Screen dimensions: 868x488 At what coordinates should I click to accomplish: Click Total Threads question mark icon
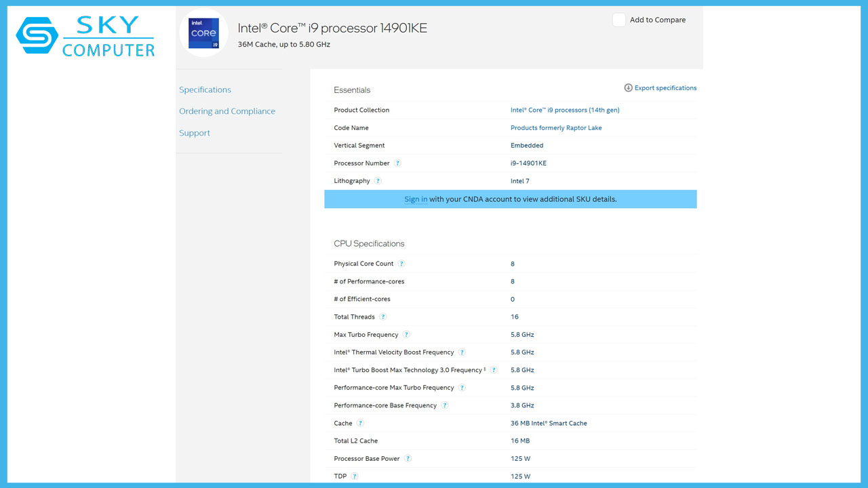[383, 317]
